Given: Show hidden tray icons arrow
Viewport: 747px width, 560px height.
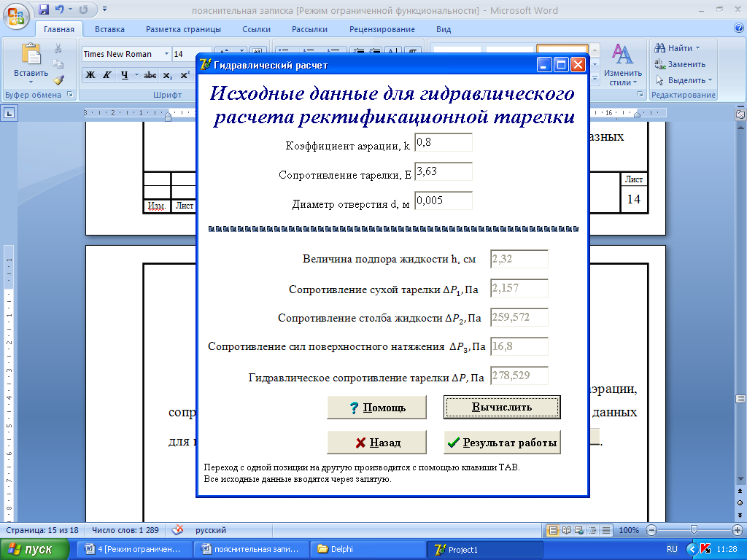Looking at the screenshot, I should pyautogui.click(x=692, y=549).
